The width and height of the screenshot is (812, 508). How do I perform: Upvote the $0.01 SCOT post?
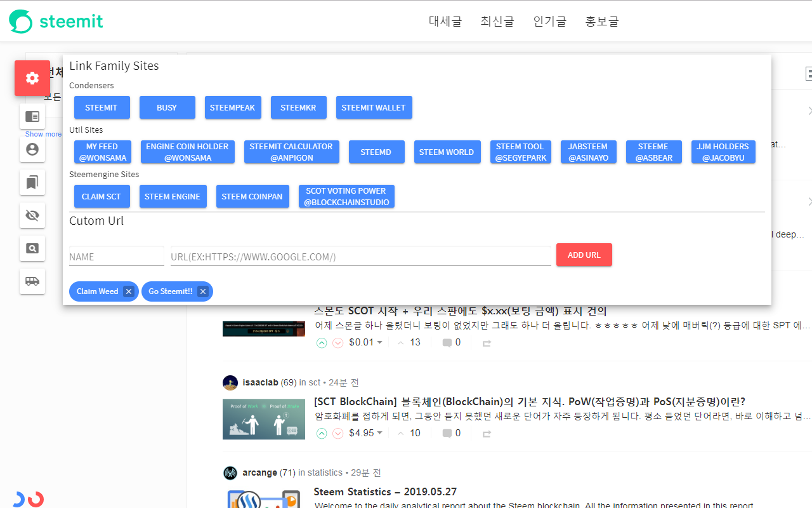pyautogui.click(x=322, y=343)
